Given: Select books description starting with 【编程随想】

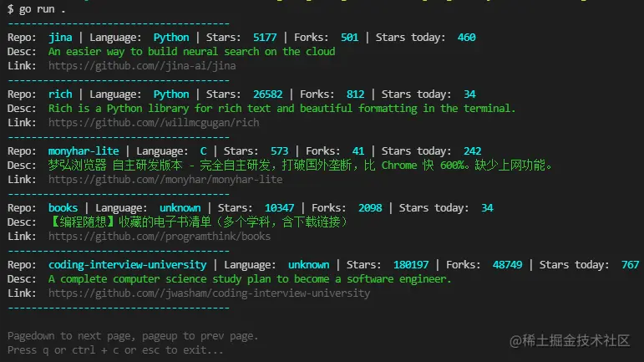Looking at the screenshot, I should [x=198, y=222].
